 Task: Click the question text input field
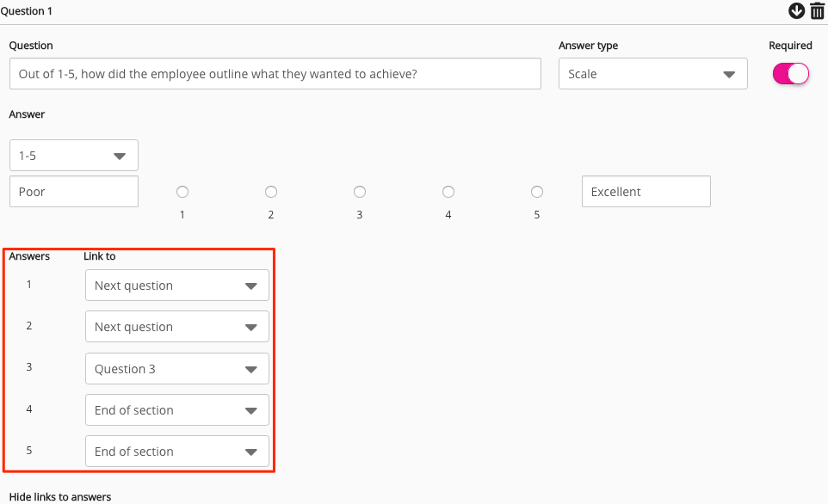click(275, 74)
